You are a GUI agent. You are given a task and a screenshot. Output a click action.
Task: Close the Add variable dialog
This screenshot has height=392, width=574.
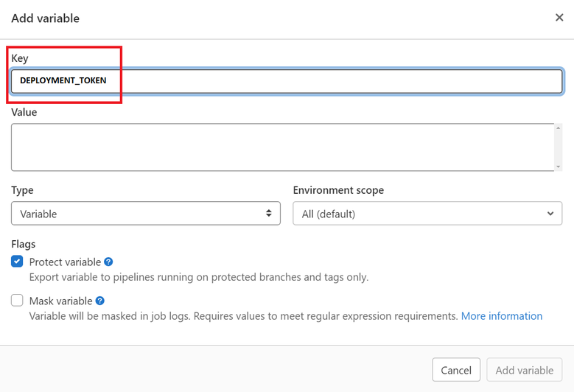(559, 18)
